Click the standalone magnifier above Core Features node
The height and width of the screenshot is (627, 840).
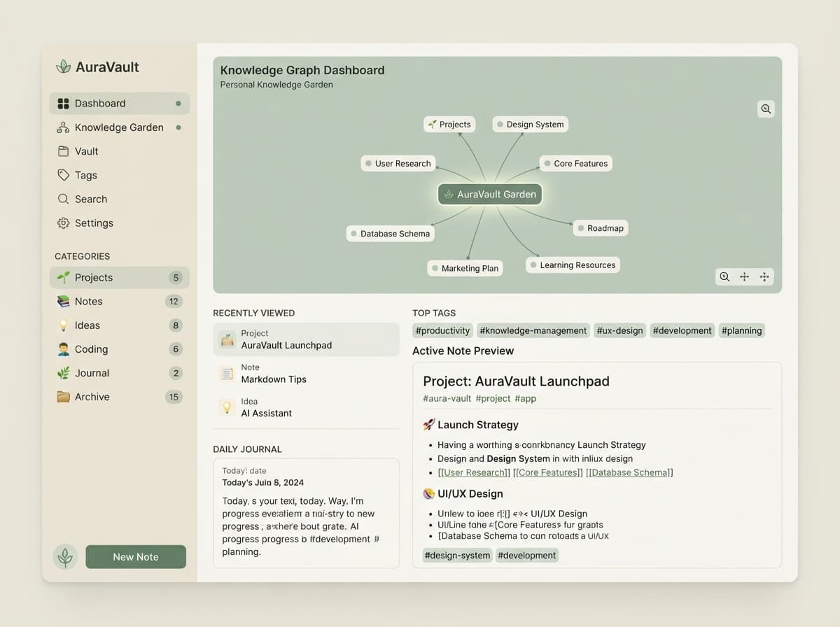point(766,108)
